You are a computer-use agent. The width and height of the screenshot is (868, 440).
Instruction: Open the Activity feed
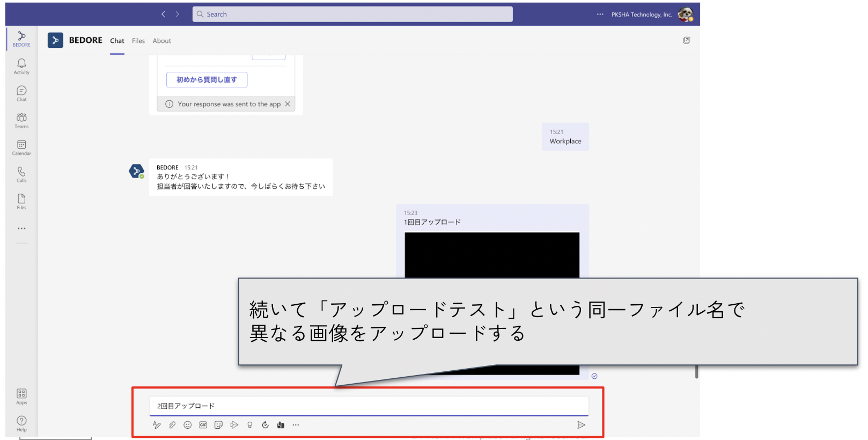click(21, 67)
